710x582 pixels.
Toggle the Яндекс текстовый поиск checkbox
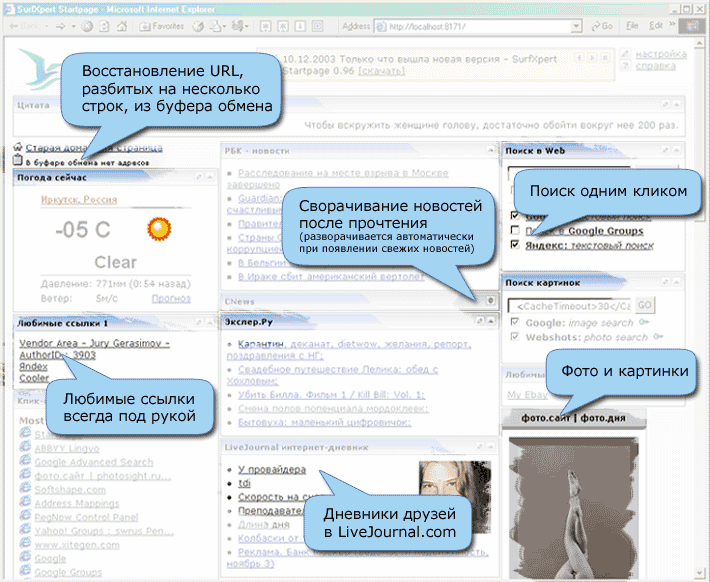click(x=515, y=245)
